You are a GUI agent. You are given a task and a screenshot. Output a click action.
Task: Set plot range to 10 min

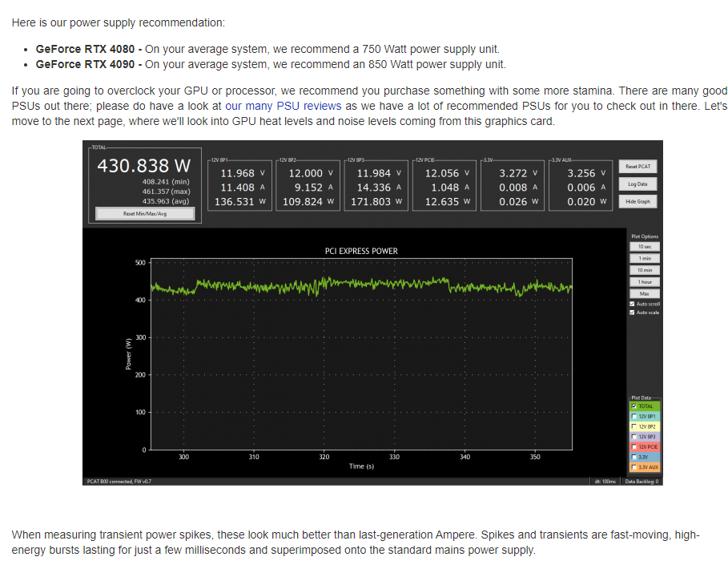pyautogui.click(x=645, y=270)
